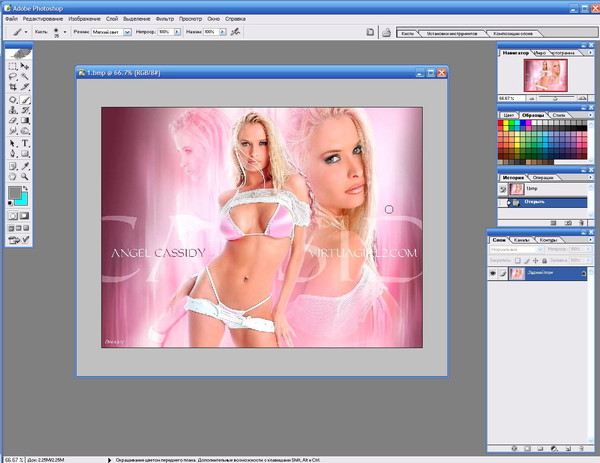
Task: Select the Slice tool
Action: coord(25,87)
